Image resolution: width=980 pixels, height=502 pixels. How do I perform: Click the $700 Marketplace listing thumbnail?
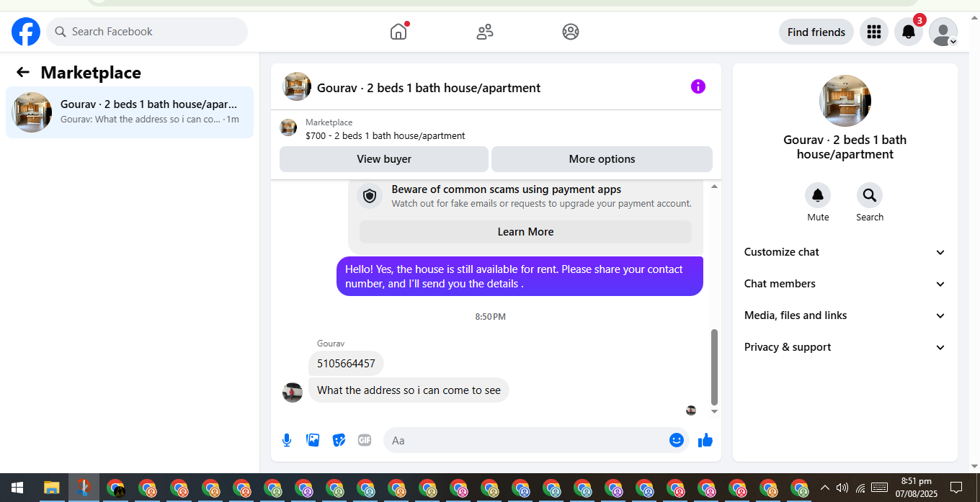288,128
